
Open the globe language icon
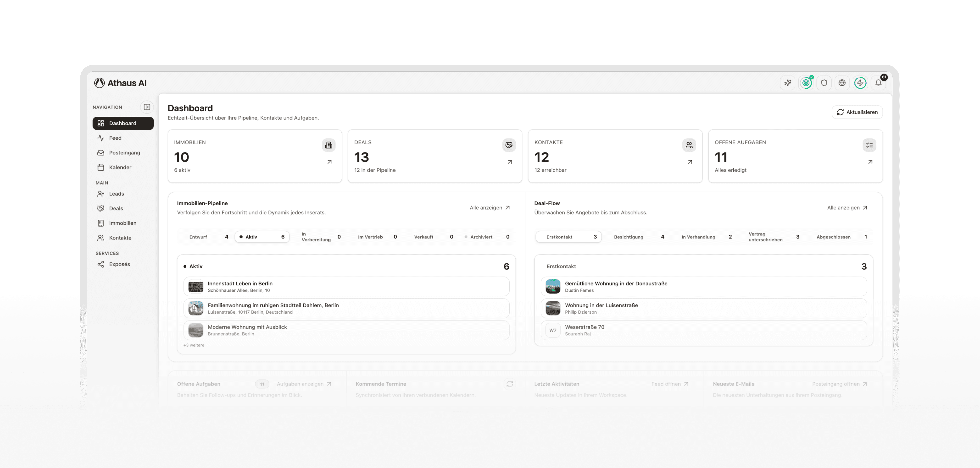[x=842, y=83]
